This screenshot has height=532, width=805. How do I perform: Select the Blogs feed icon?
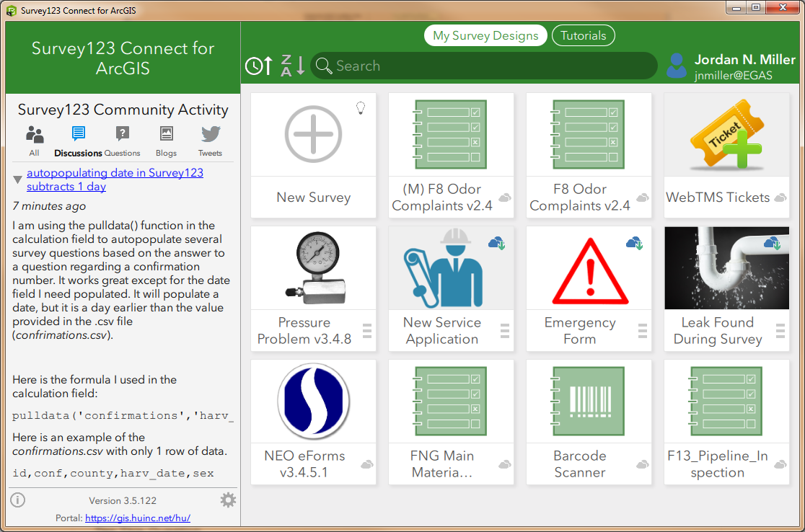[x=167, y=133]
